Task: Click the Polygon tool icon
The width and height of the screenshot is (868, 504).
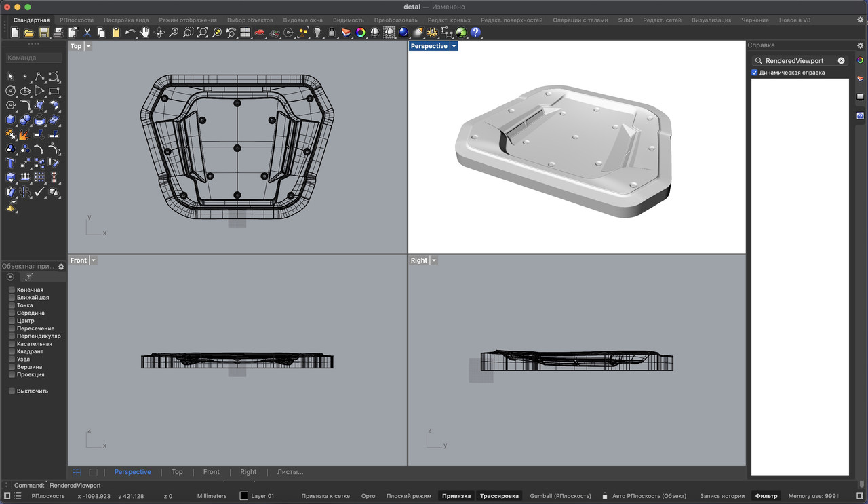Action: pos(11,106)
